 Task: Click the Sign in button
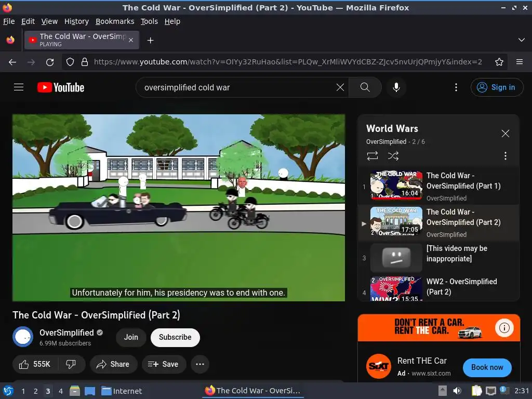click(x=497, y=87)
